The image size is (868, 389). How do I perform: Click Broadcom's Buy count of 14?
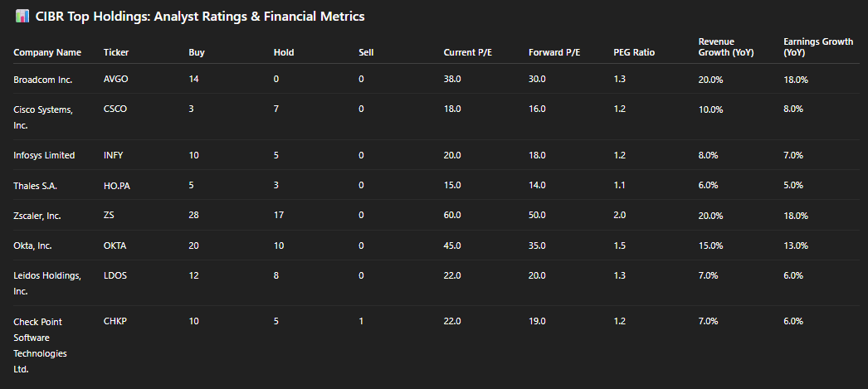(x=193, y=79)
